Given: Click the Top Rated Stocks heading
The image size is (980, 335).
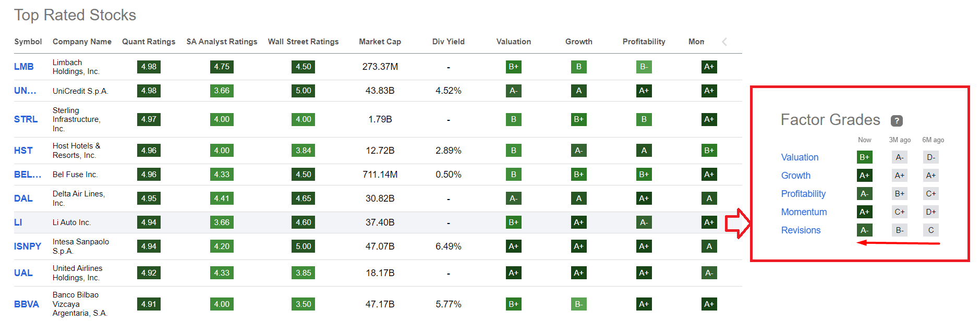Looking at the screenshot, I should (x=75, y=15).
